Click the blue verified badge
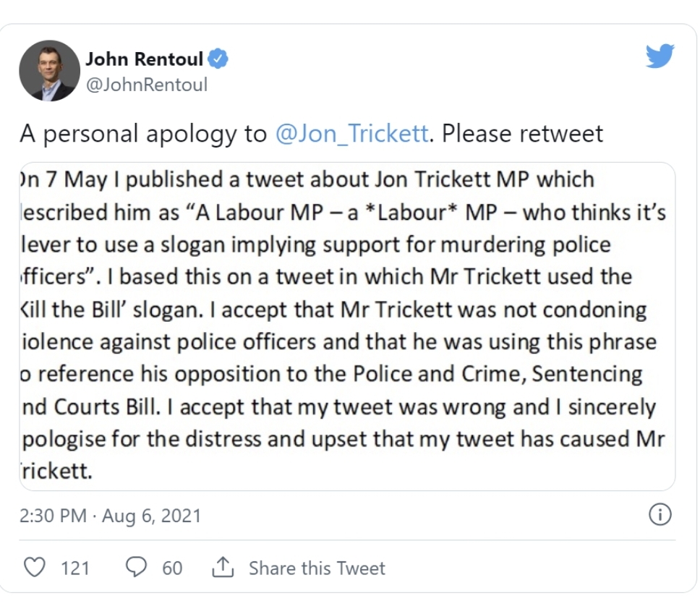Screen dimensions: 700x609 click(218, 59)
